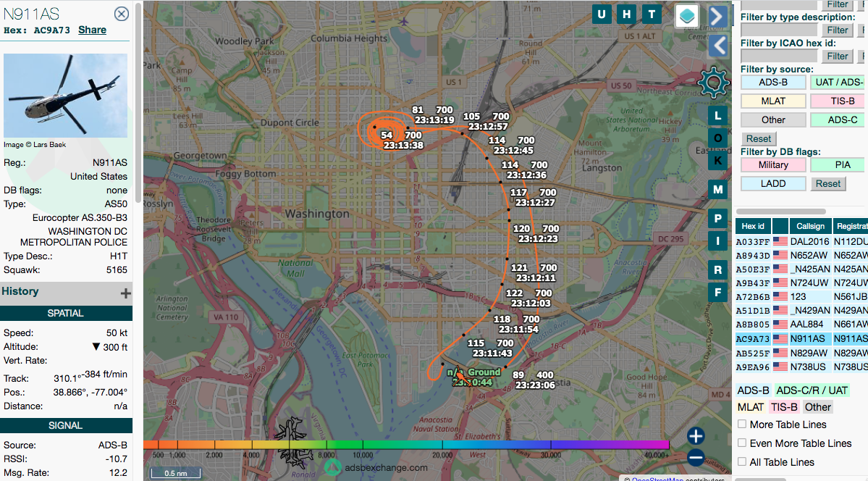Click Filter button for ICAO hex id
Image resolution: width=868 pixels, height=481 pixels.
click(x=838, y=56)
